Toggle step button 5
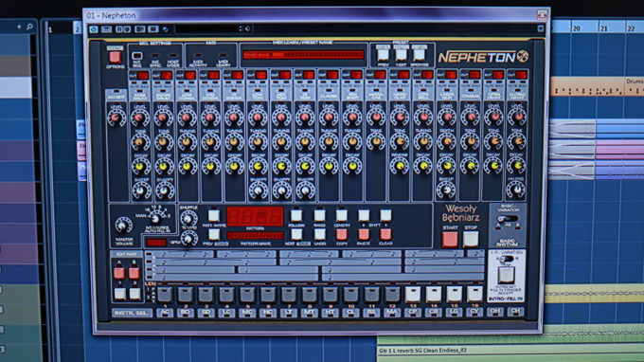 pos(247,294)
